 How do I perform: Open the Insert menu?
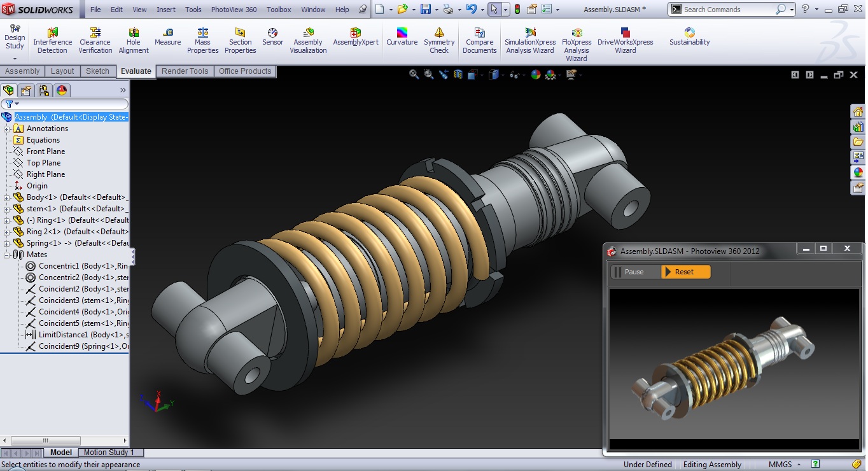166,10
